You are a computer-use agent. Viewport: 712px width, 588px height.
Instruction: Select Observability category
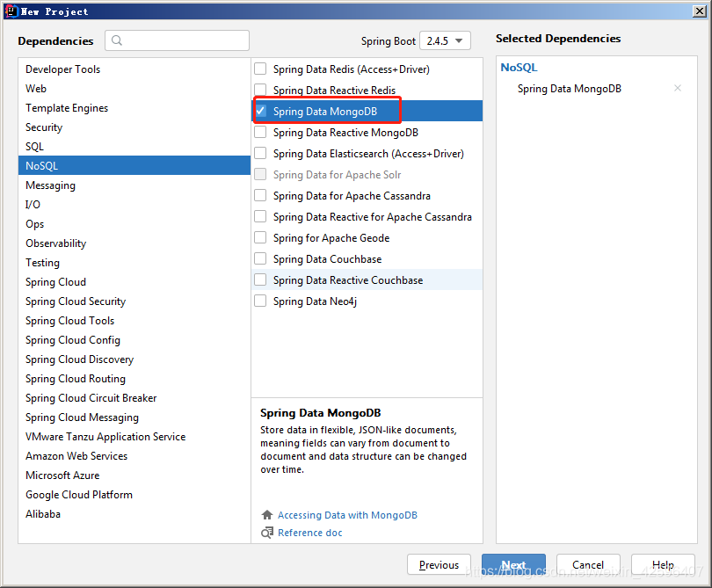point(134,243)
